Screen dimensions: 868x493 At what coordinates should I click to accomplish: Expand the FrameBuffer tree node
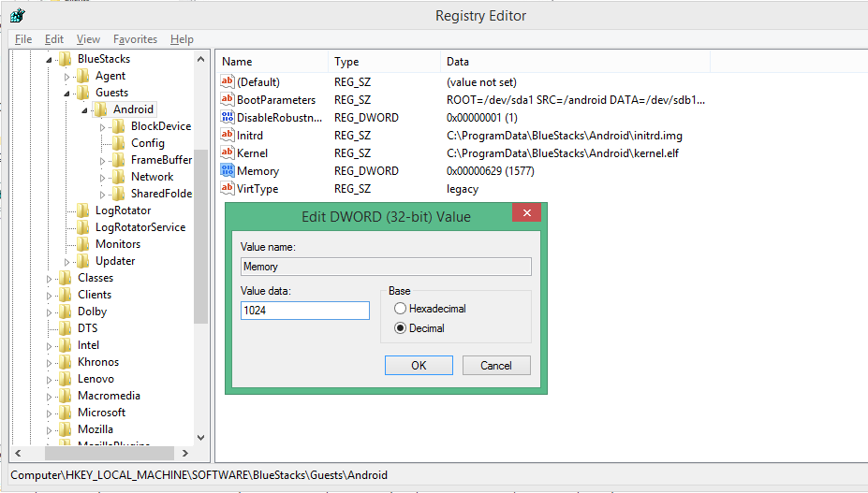(x=102, y=161)
